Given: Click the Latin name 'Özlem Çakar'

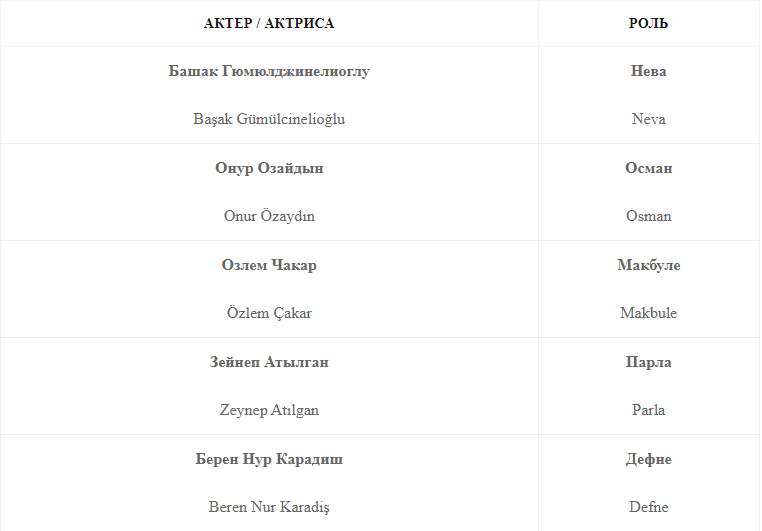Looking at the screenshot, I should tap(269, 313).
